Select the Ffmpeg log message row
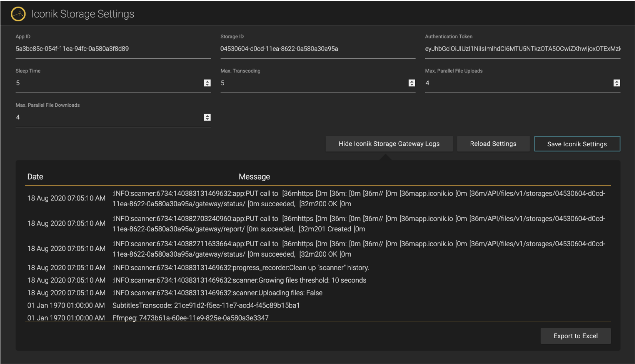 318,318
